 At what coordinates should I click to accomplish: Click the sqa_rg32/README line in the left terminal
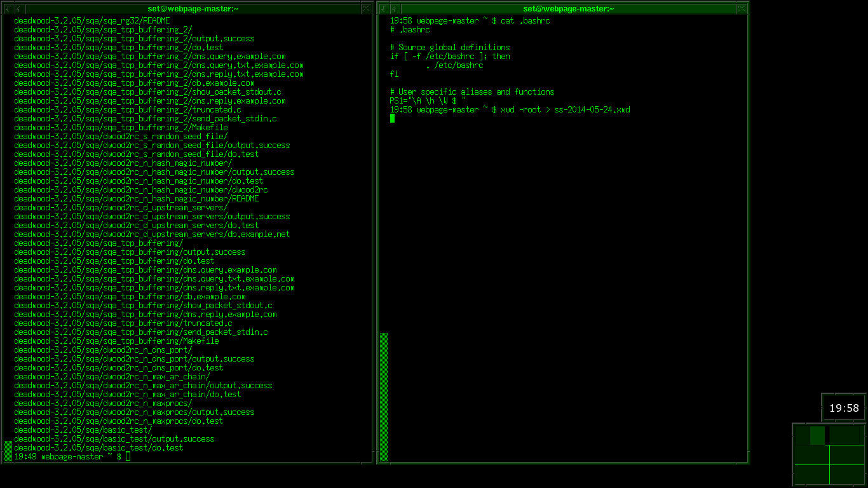pos(92,20)
